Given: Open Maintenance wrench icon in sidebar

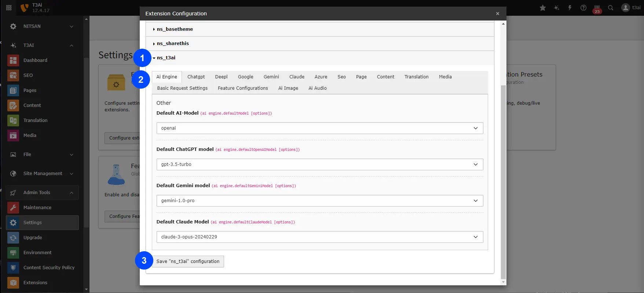Looking at the screenshot, I should [x=13, y=208].
